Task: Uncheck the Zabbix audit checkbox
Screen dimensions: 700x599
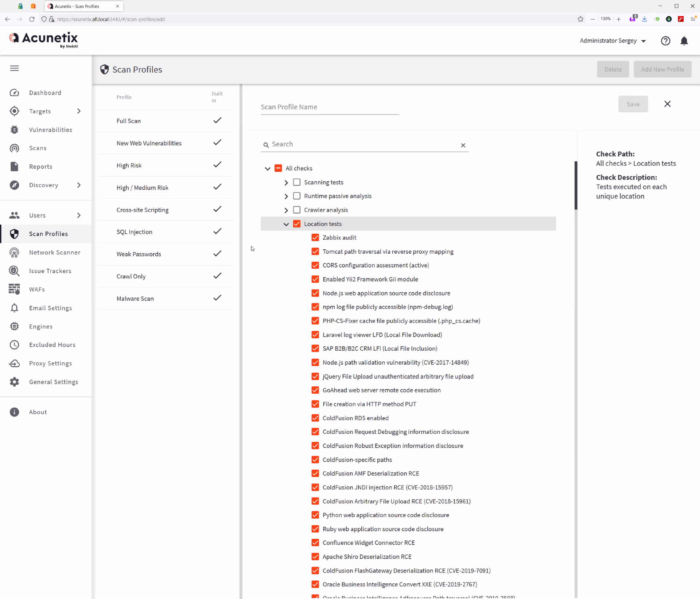Action: pyautogui.click(x=315, y=237)
